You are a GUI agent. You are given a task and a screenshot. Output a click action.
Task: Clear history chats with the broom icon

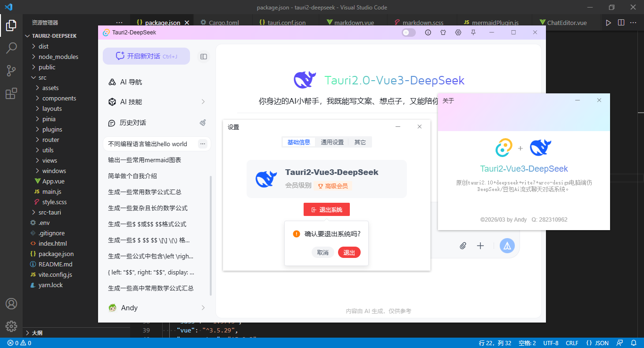[202, 122]
